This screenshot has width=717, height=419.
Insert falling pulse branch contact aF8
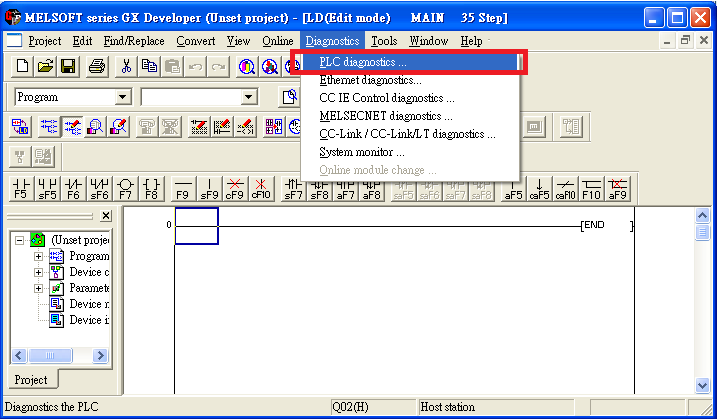point(371,189)
